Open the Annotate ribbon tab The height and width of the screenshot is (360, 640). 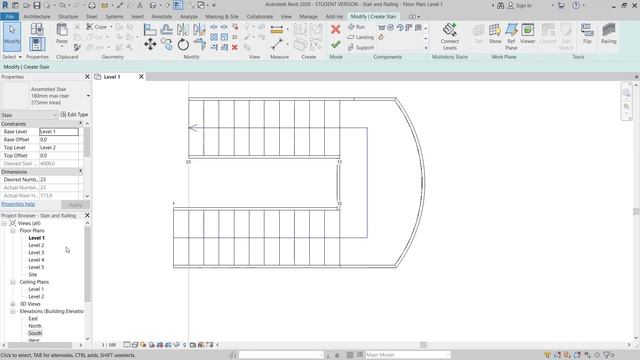[x=162, y=17]
